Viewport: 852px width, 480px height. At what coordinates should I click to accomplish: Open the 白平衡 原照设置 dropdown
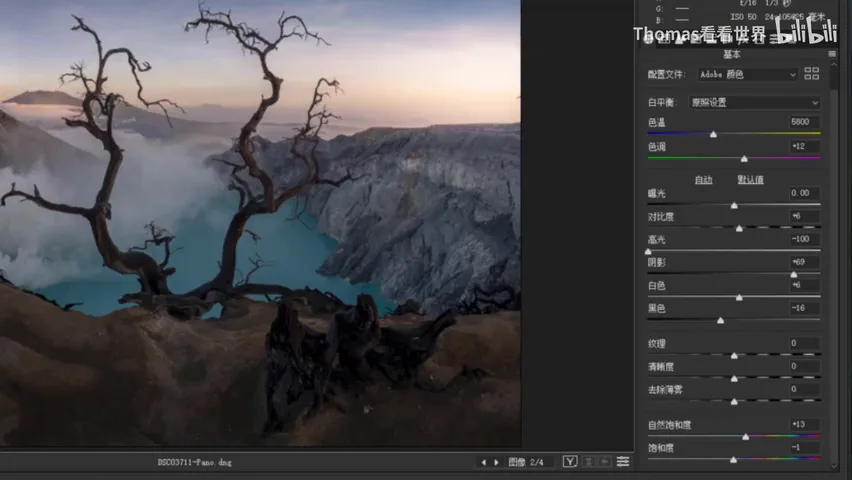(755, 103)
